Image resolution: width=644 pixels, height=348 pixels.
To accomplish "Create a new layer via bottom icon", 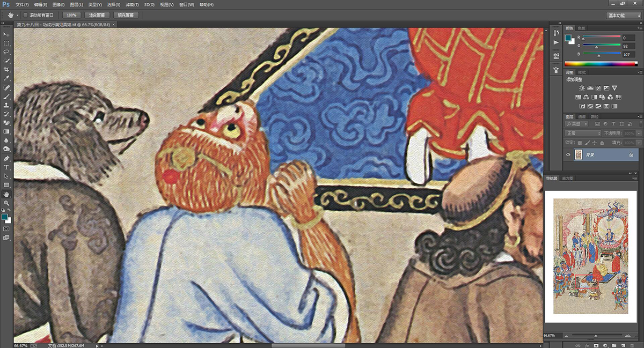I will 623,345.
